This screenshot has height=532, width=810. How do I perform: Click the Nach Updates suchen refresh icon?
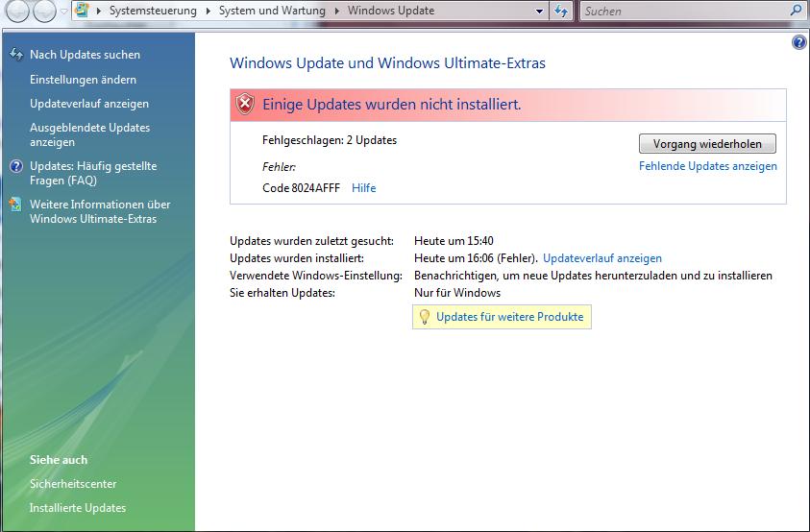tap(16, 54)
